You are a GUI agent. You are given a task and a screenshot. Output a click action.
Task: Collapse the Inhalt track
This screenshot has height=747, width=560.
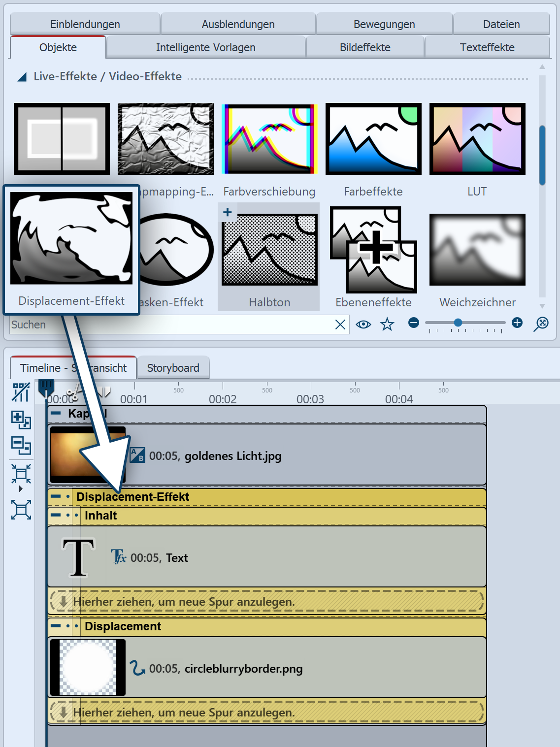click(56, 515)
